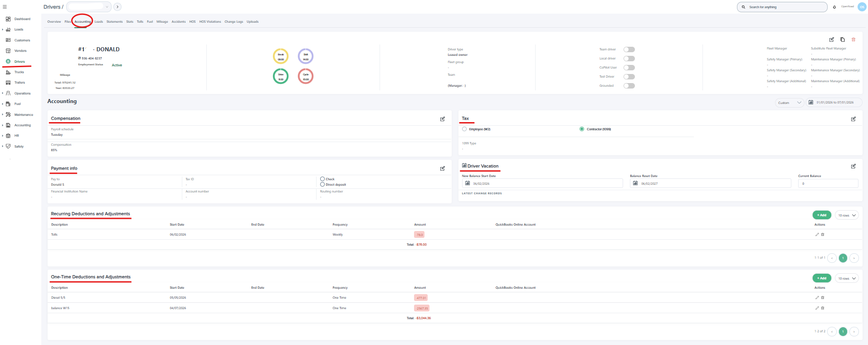Switch to the Statements tab
868x345 pixels.
pos(115,22)
